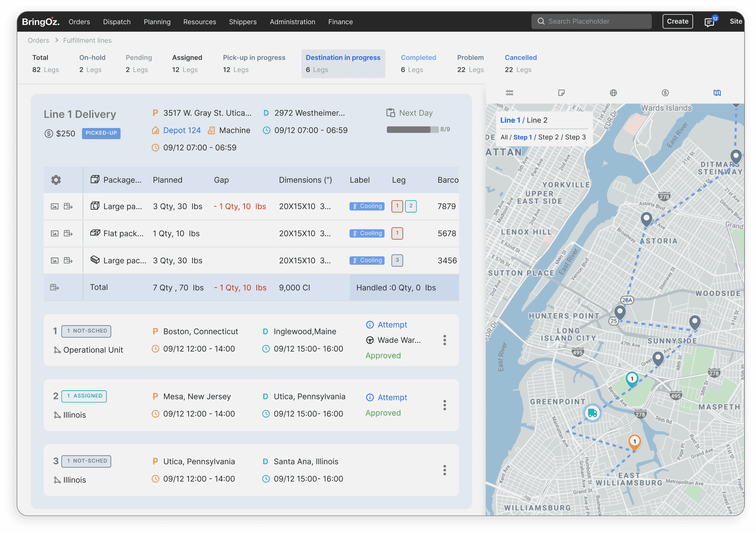Click image icon on 3456 barcode row
This screenshot has height=533, width=756.
(55, 260)
